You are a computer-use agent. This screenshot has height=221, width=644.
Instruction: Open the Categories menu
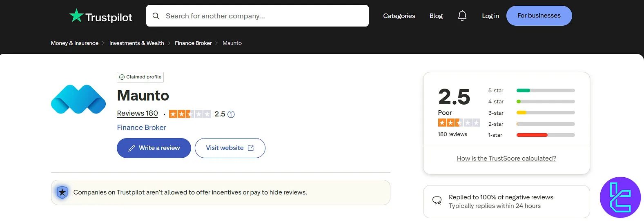tap(399, 16)
